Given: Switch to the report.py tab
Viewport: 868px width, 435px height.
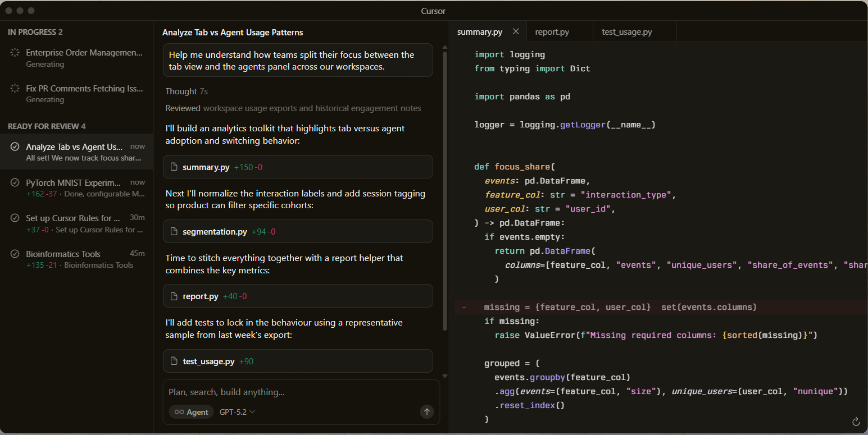Looking at the screenshot, I should point(552,32).
